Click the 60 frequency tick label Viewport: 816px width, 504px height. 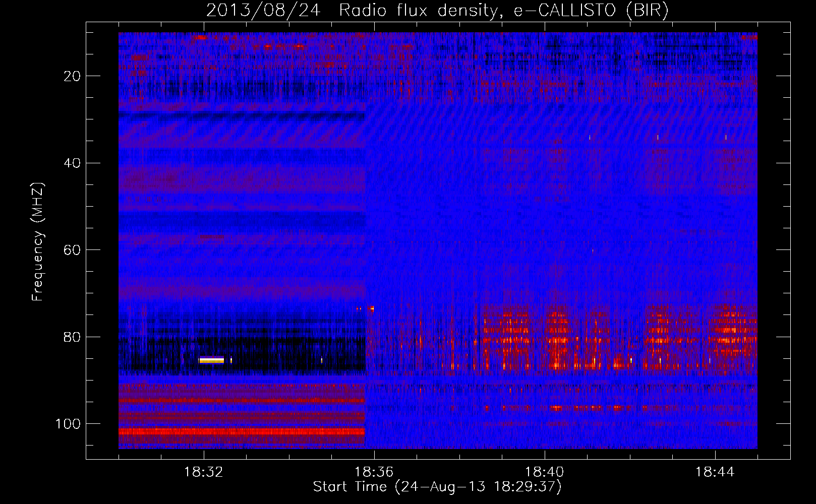coord(72,250)
